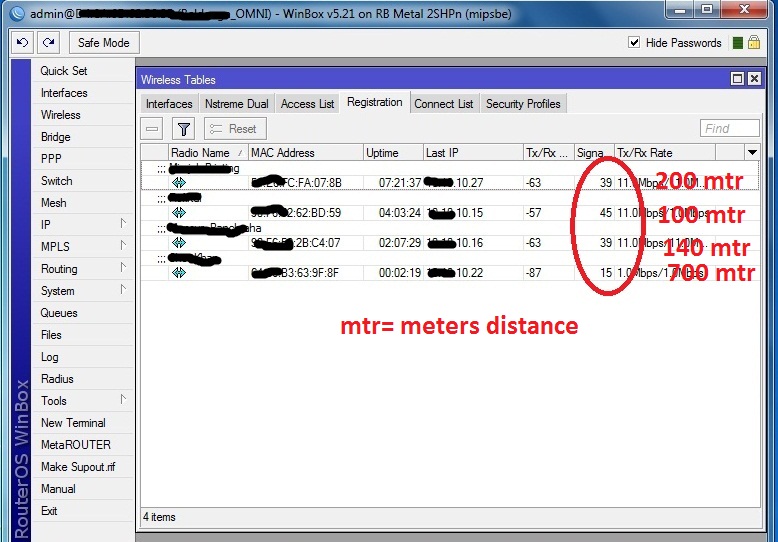
Task: Click uptime value 02:07:29
Action: (x=400, y=243)
